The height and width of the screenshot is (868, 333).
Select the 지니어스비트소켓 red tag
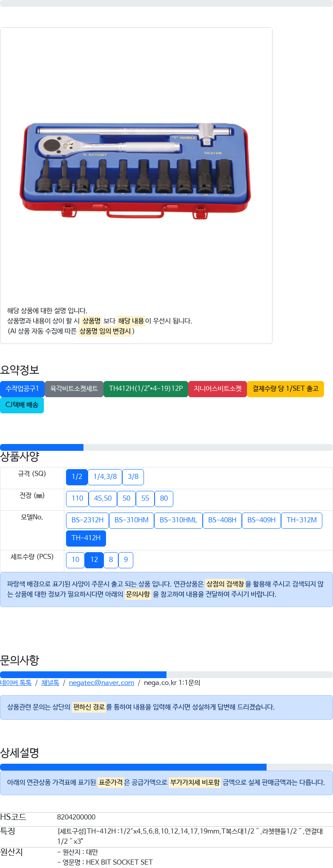coord(218,389)
